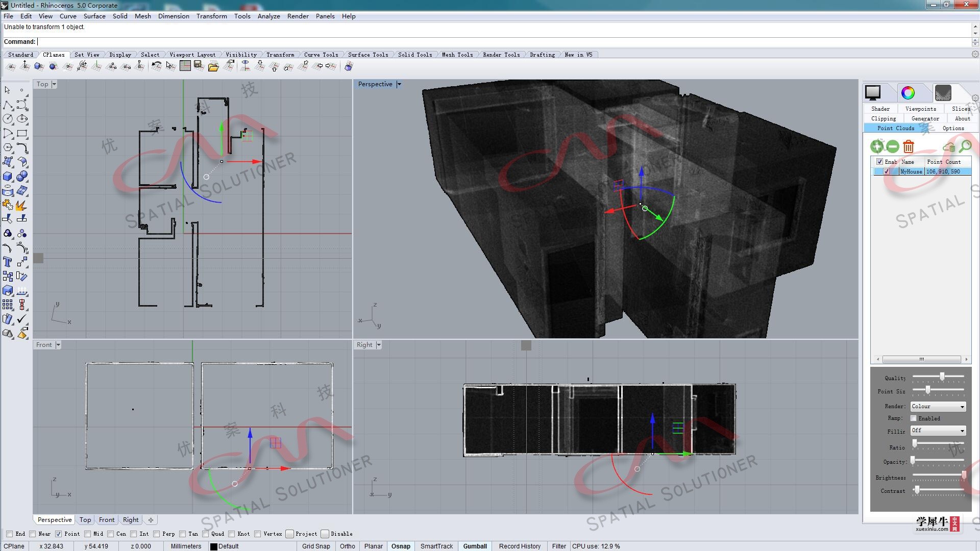Select the Text object tool

[x=8, y=262]
